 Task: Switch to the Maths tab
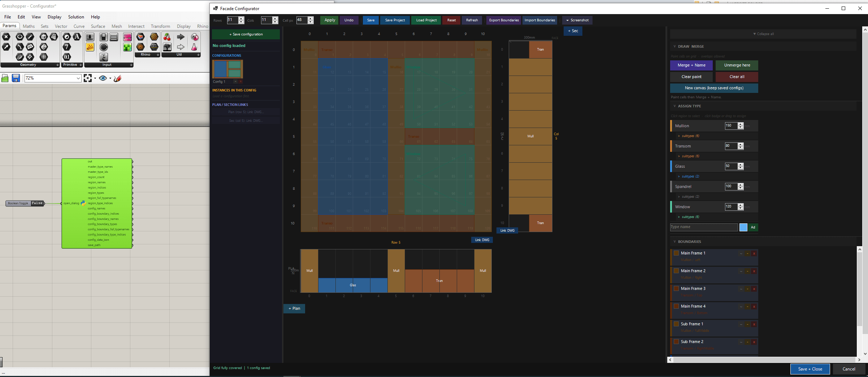[29, 26]
